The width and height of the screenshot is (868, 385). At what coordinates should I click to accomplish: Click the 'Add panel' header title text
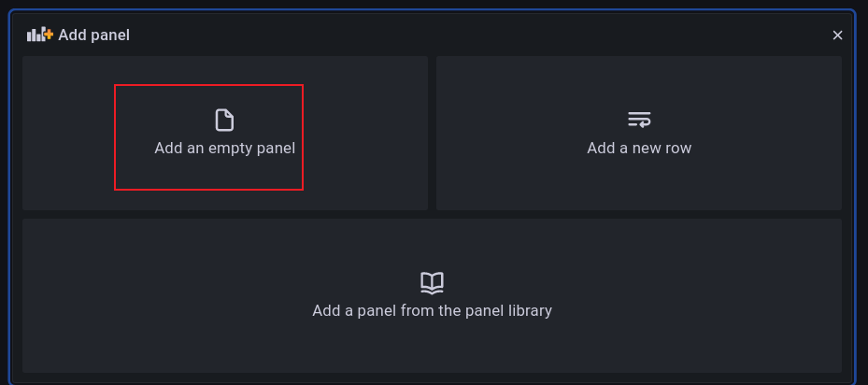coord(93,35)
